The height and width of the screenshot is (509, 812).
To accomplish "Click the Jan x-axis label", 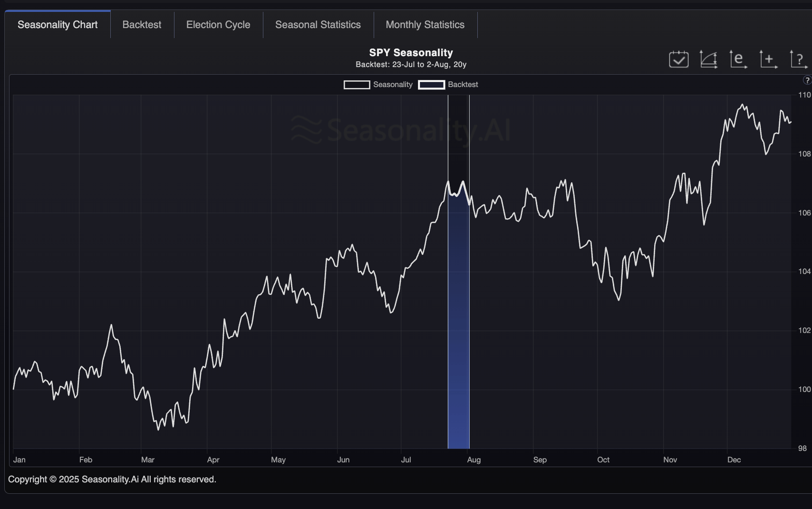I will pos(19,460).
